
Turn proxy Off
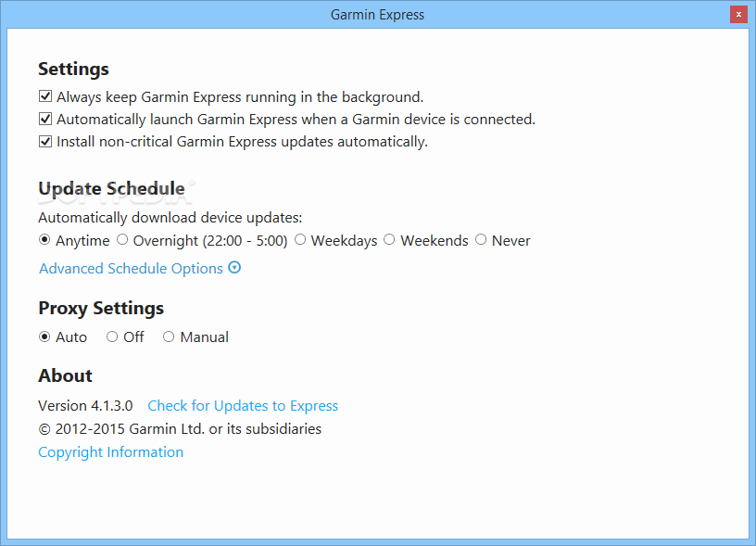coord(112,336)
